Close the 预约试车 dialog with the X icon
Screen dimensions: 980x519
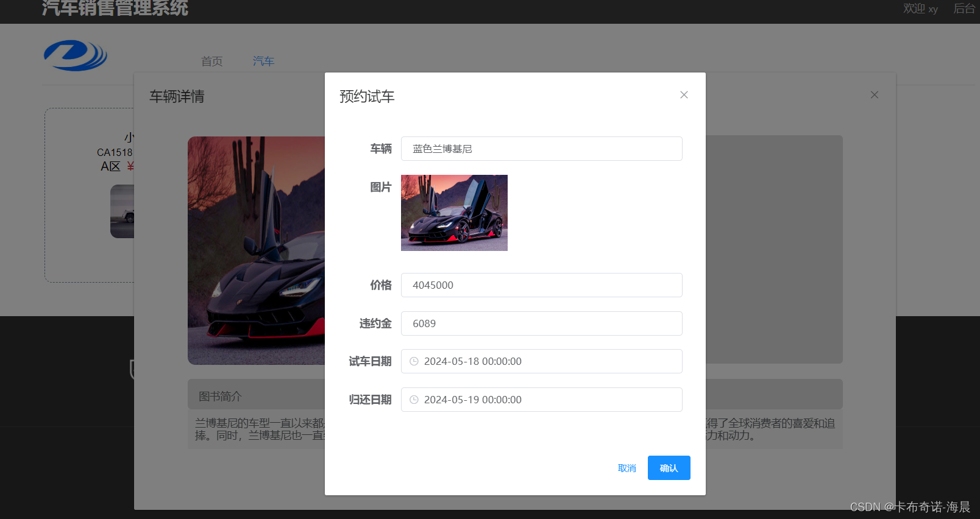(684, 95)
